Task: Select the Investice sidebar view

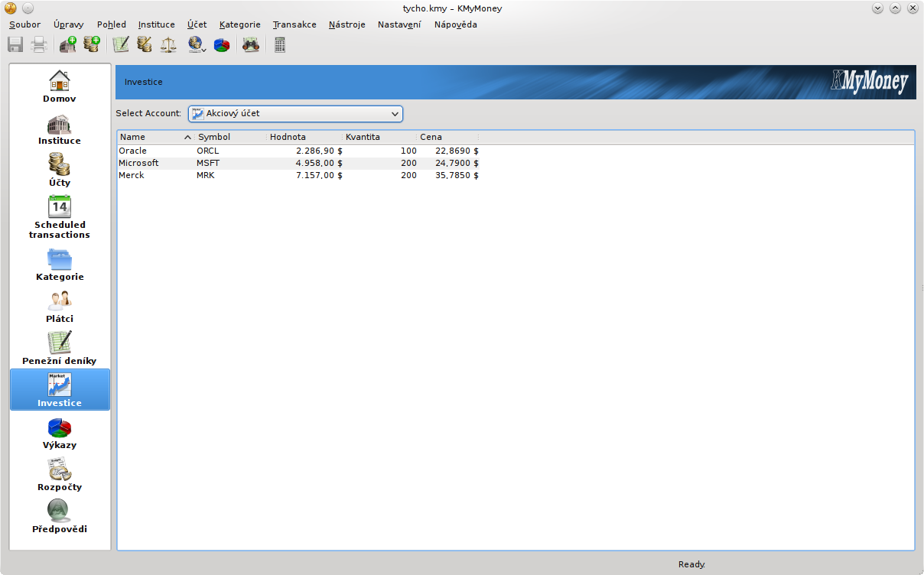Action: pyautogui.click(x=60, y=390)
